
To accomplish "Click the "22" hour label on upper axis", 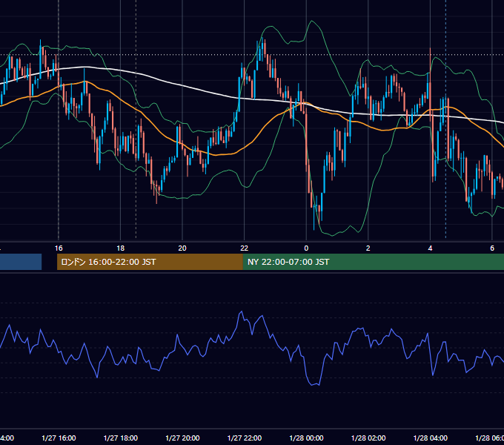I will [x=245, y=248].
